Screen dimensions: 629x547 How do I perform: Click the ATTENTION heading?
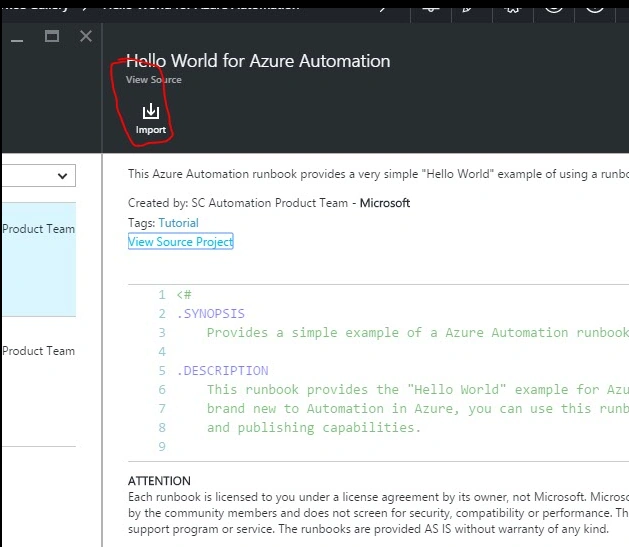point(159,481)
